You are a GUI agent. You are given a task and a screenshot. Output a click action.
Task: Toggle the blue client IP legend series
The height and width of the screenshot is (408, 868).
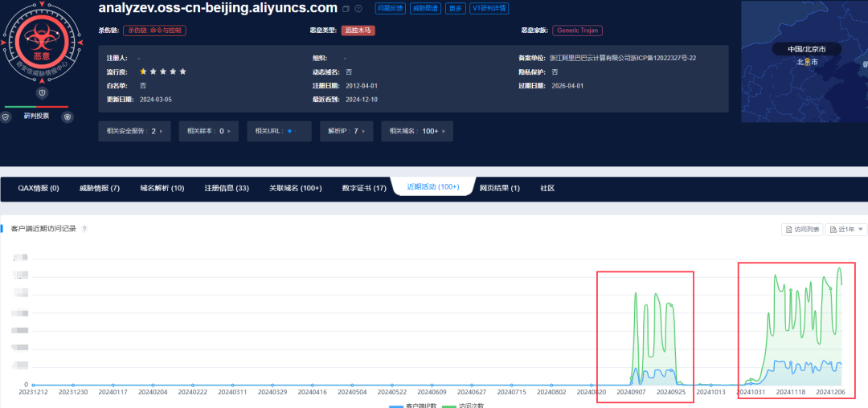(x=410, y=405)
